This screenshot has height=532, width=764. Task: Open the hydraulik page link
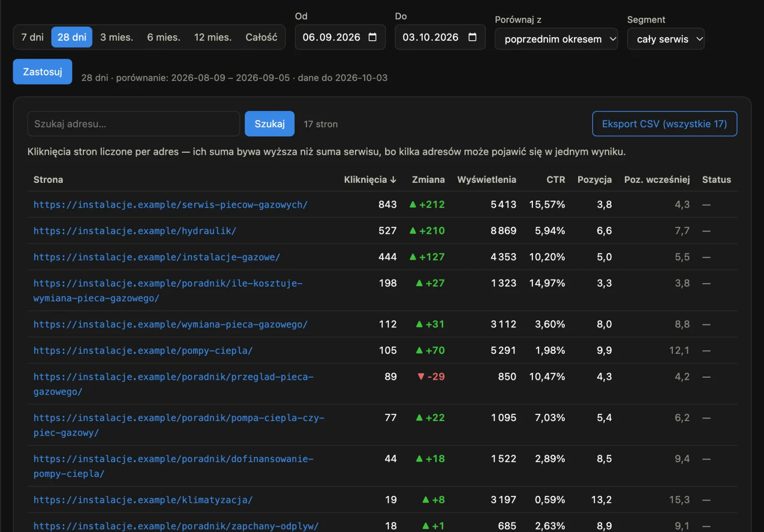click(x=134, y=231)
